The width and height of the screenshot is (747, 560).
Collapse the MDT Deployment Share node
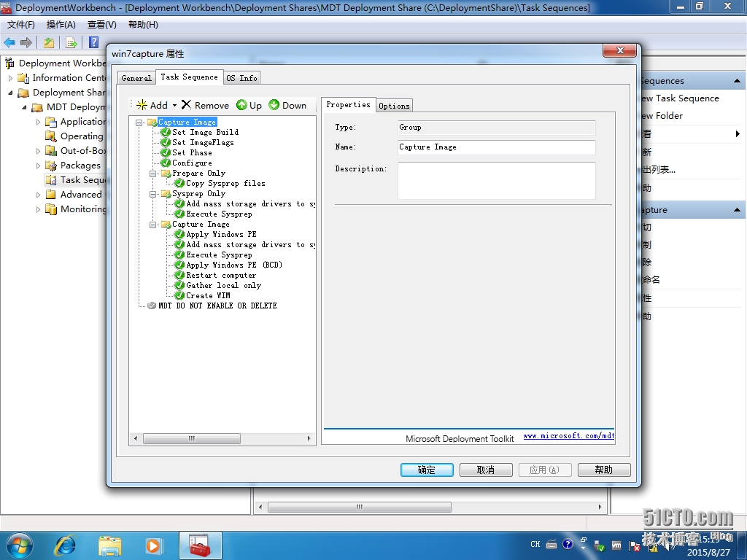click(24, 108)
